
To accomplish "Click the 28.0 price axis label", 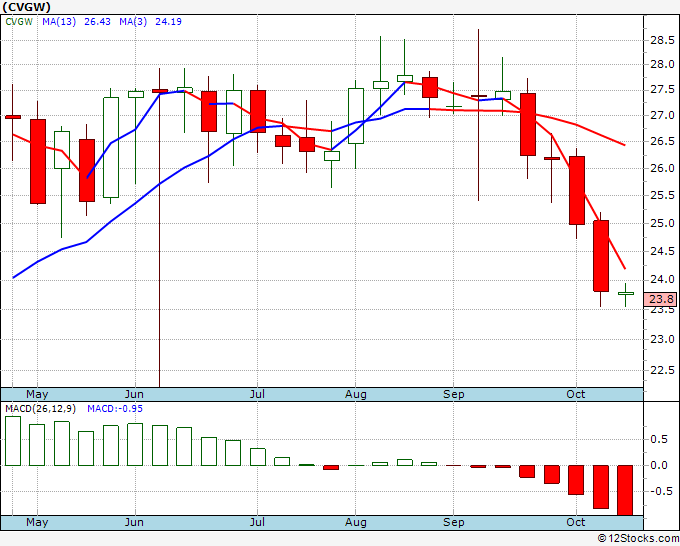I will pyautogui.click(x=662, y=65).
